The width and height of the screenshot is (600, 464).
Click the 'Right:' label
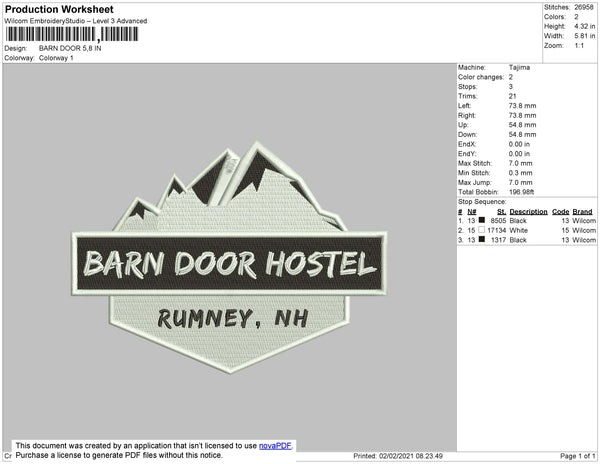465,115
